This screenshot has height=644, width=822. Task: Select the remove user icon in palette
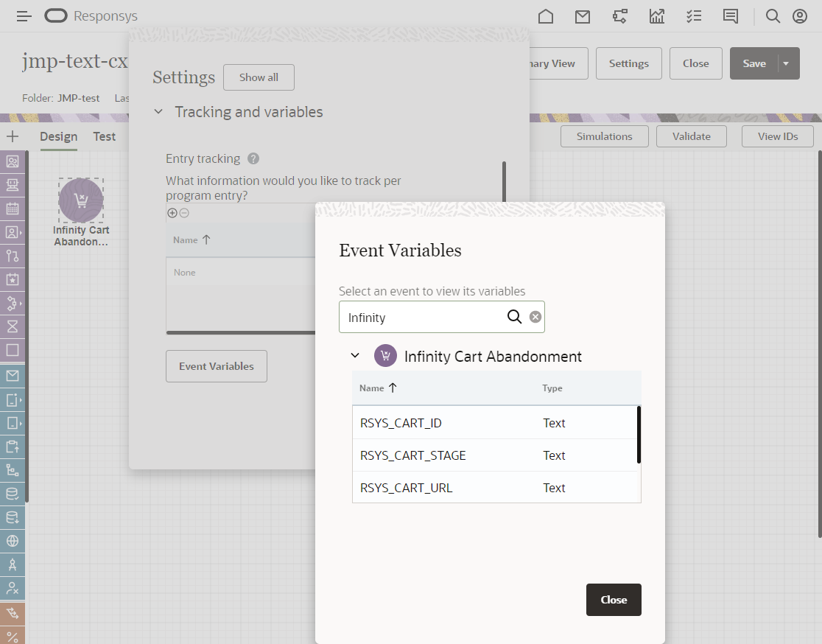click(13, 588)
